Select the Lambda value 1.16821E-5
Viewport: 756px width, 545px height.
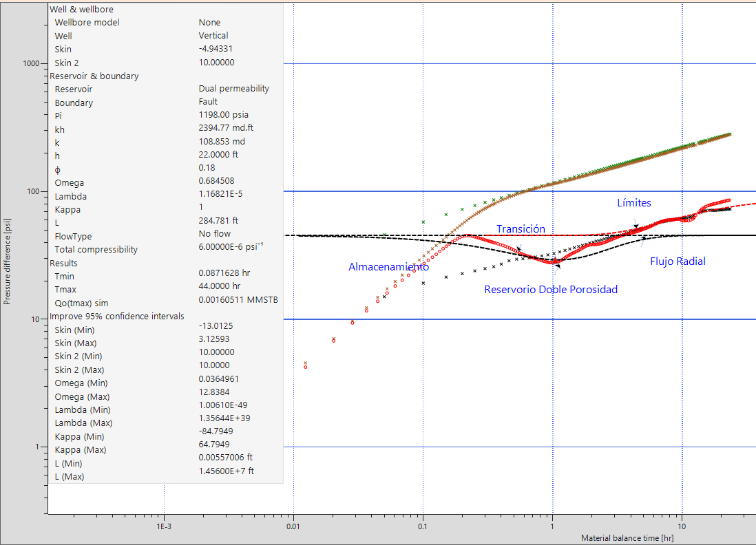coord(220,195)
